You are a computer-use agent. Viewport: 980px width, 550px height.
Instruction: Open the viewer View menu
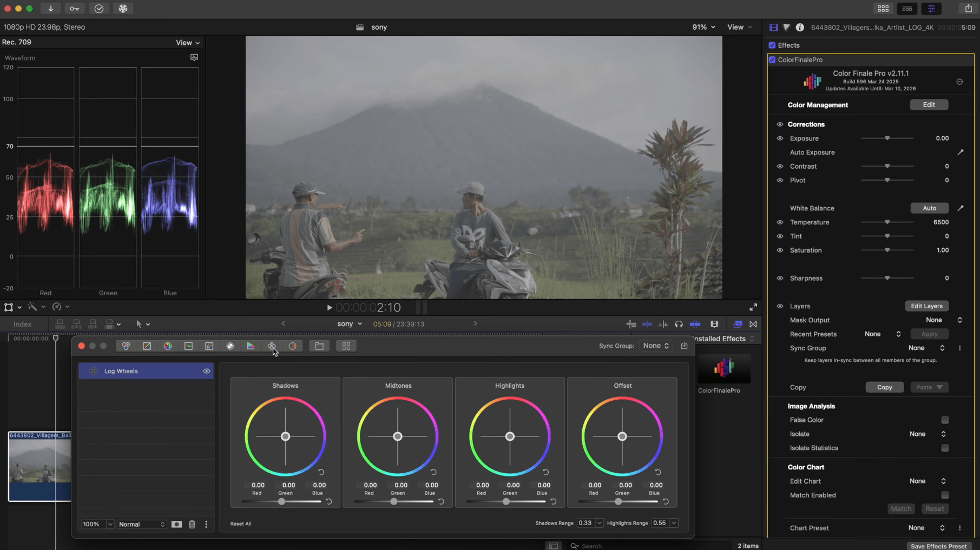tap(739, 27)
